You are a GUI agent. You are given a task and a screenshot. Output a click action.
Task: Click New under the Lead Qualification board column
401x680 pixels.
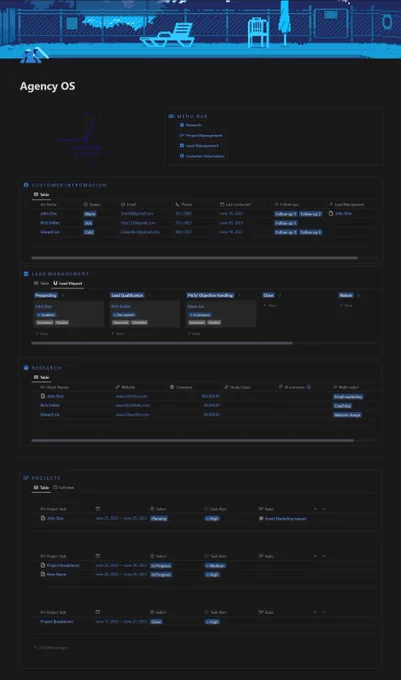point(118,333)
